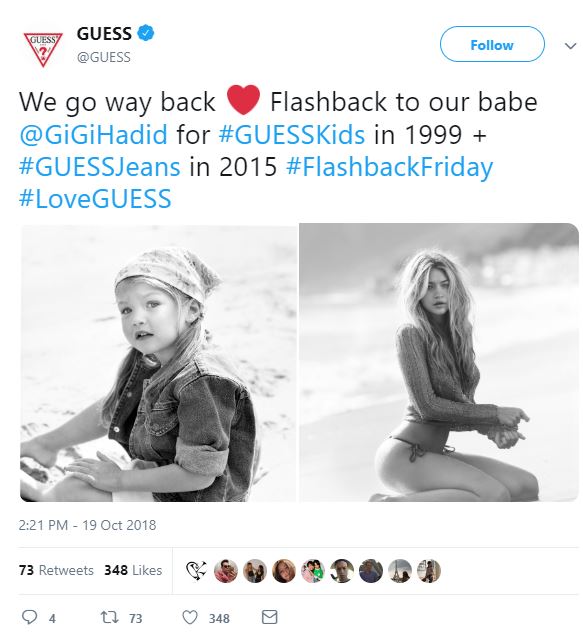Click the Eiffel Tower liker avatar
583x632 pixels.
[x=400, y=571]
